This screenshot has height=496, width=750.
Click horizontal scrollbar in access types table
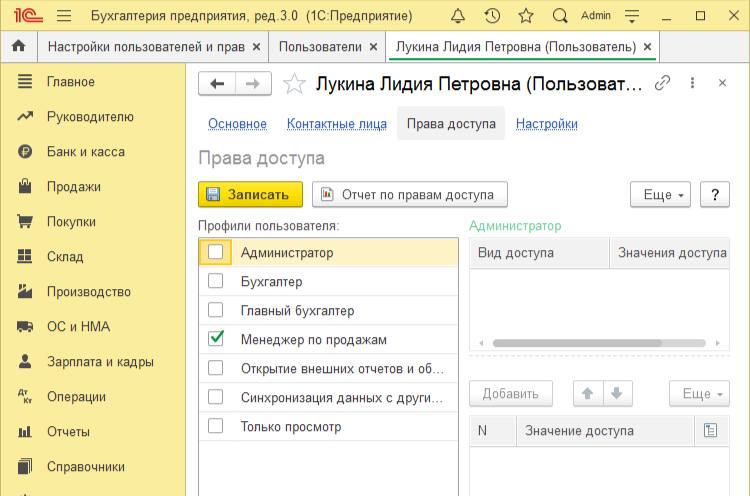(x=599, y=343)
